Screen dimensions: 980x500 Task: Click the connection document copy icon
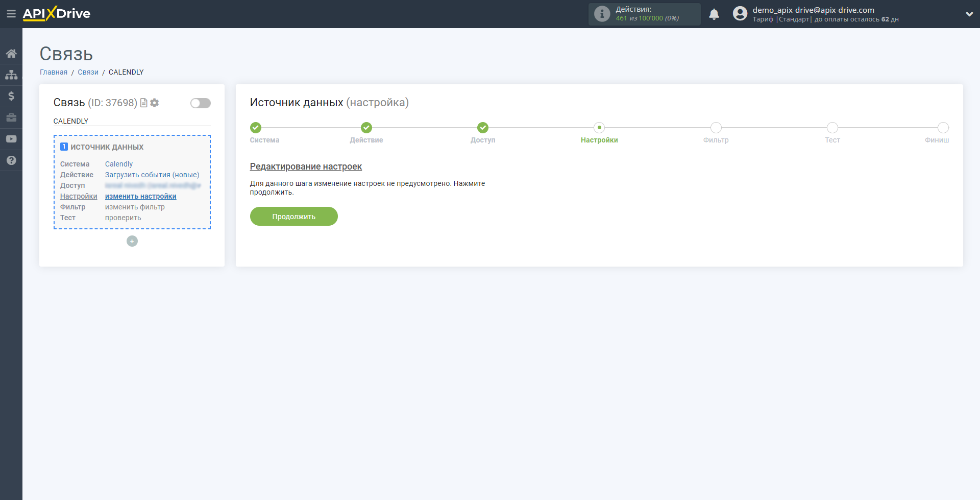tap(144, 103)
